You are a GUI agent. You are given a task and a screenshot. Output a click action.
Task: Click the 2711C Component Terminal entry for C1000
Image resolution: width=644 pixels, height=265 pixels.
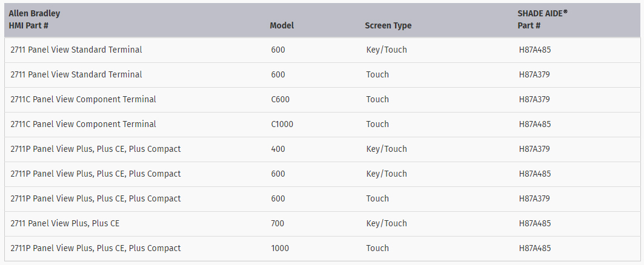[83, 124]
